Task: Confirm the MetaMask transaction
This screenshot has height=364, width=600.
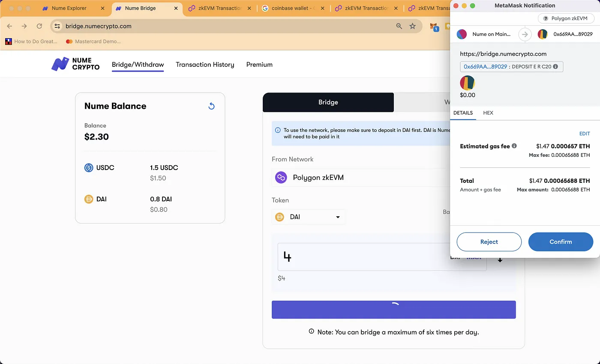Action: (561, 242)
